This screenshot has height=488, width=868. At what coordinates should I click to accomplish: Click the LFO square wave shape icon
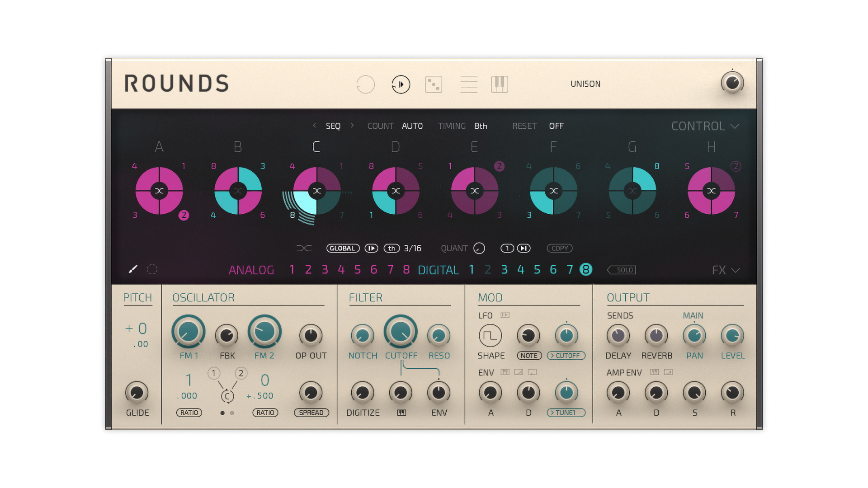tap(490, 336)
